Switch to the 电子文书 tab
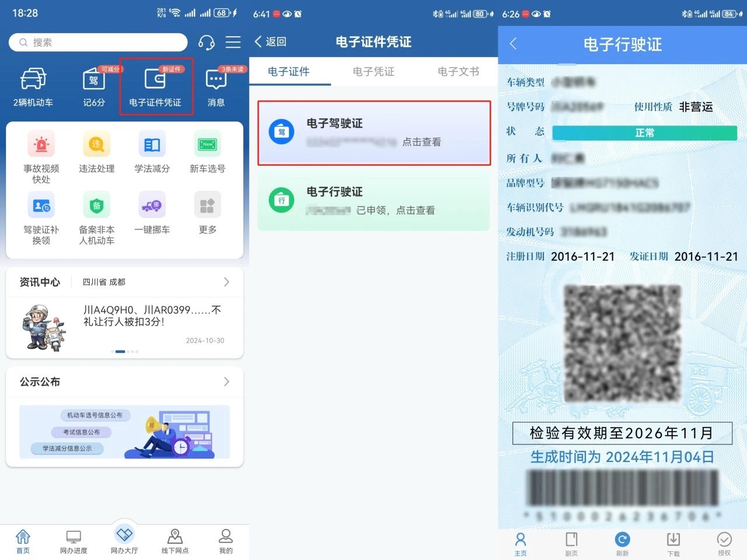Viewport: 747px width, 560px height. click(458, 72)
